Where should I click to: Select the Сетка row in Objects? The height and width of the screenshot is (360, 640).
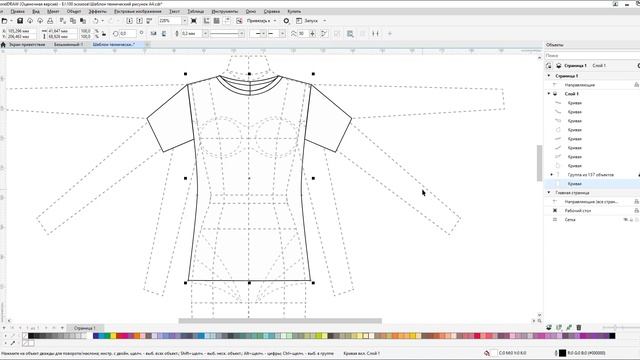591,220
